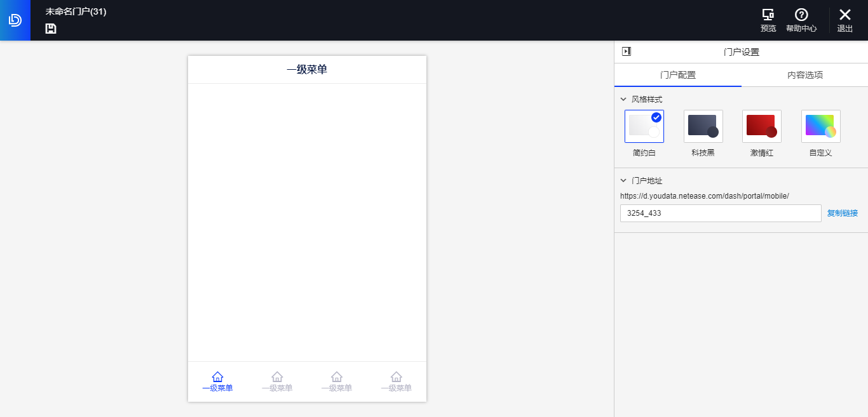The width and height of the screenshot is (868, 417).
Task: Save the portal with the floppy disk icon
Action: 51,29
